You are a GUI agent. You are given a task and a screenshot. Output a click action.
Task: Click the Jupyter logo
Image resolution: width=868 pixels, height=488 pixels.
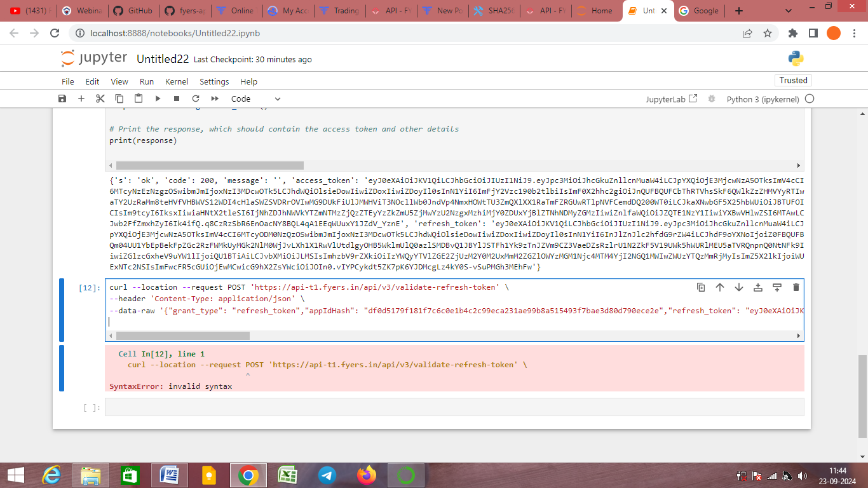pos(94,58)
